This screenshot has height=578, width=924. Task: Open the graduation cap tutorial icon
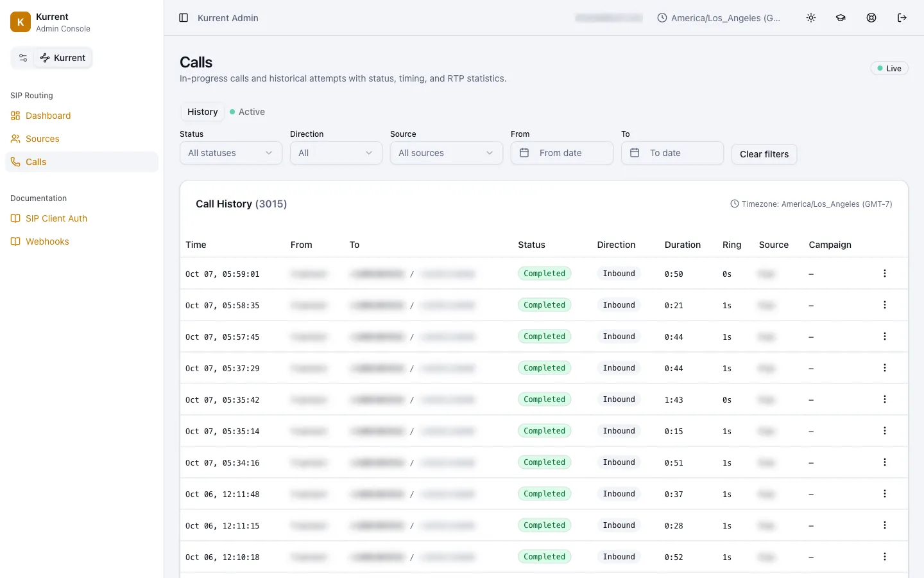pos(841,18)
